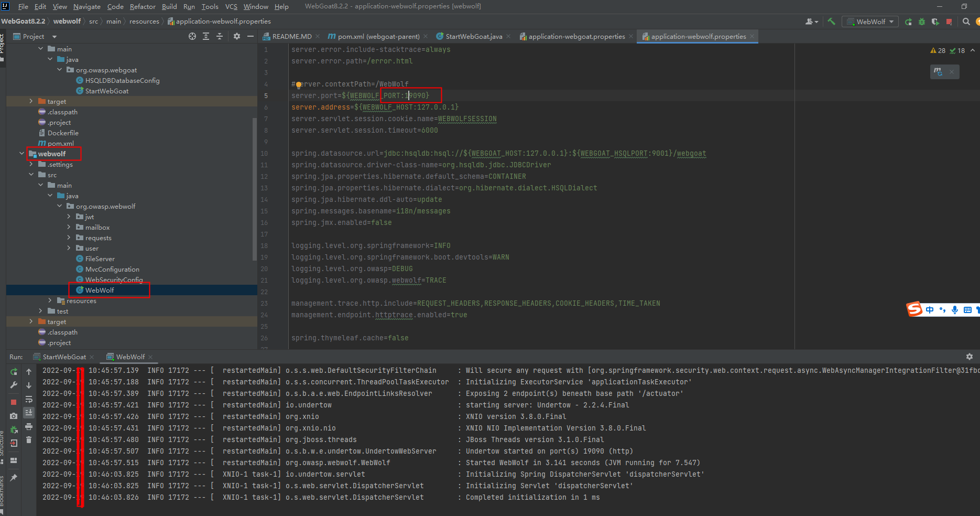Rerun WebWolf from the main toolbar

coord(908,21)
